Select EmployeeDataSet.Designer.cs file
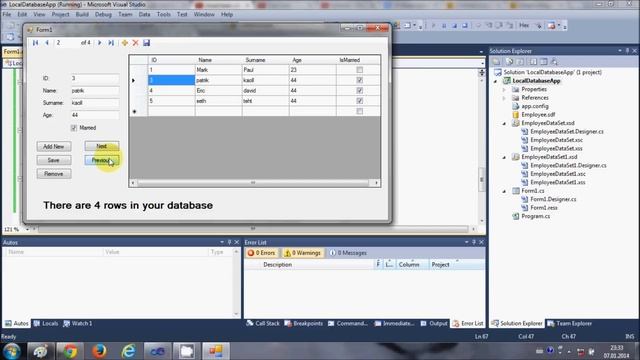Image resolution: width=640 pixels, height=360 pixels. click(567, 131)
